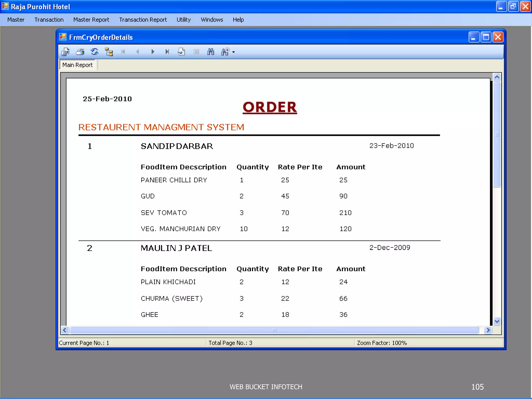Go to last page arrow icon
The height and width of the screenshot is (399, 532).
[x=167, y=52]
